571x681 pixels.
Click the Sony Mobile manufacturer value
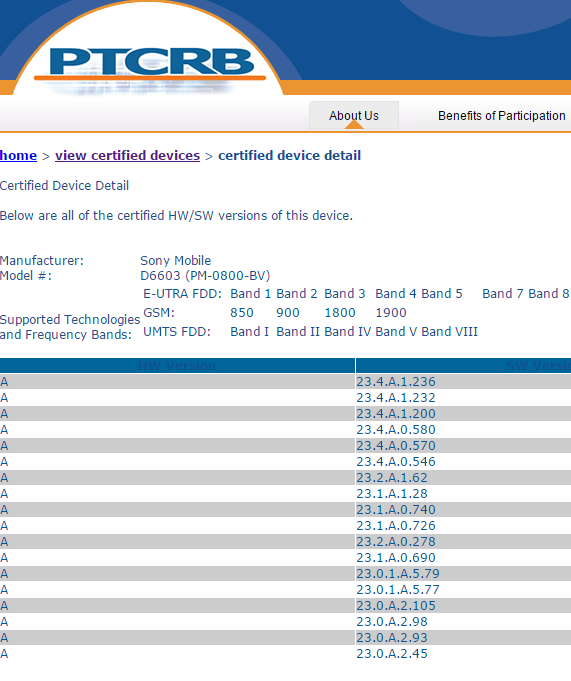point(175,260)
